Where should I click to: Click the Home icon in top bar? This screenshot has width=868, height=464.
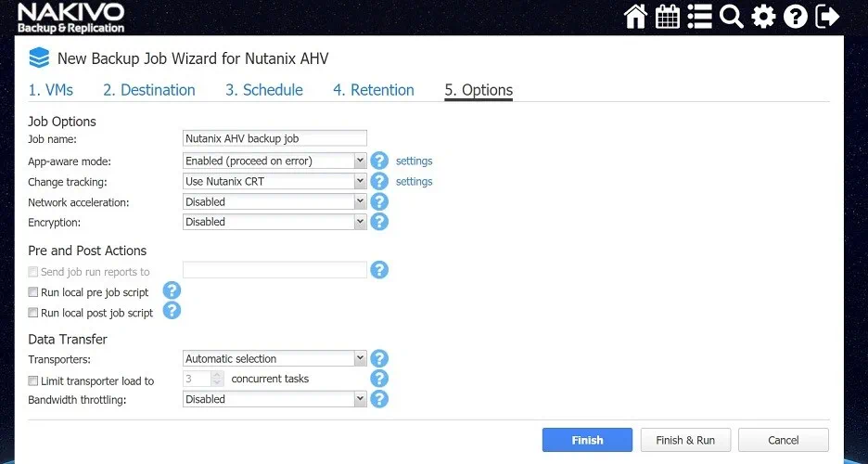[x=635, y=17]
